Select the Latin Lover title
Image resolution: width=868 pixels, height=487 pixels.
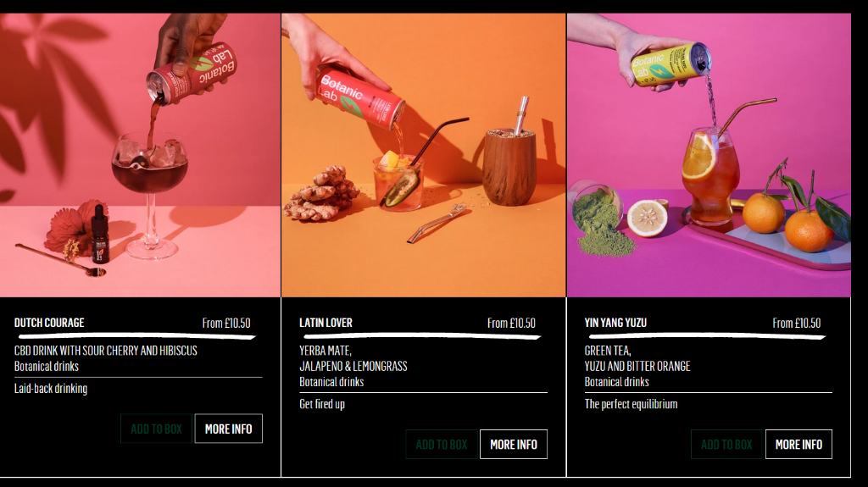pyautogui.click(x=325, y=323)
